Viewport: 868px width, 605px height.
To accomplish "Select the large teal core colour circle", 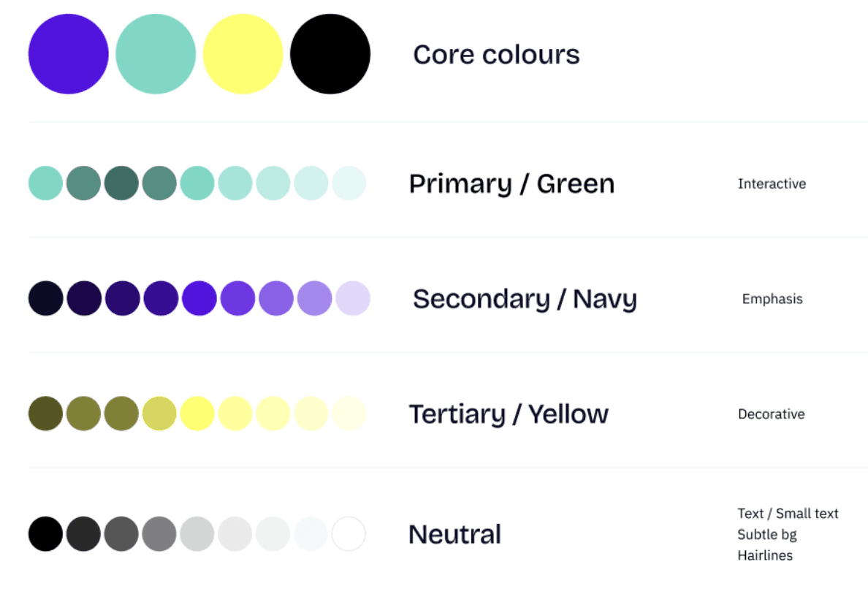I will pyautogui.click(x=156, y=54).
